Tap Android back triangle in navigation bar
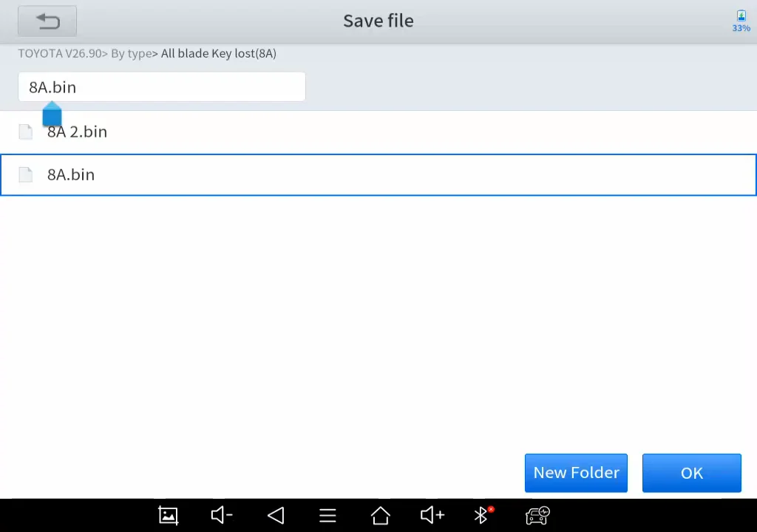Viewport: 757px width, 532px height. [x=276, y=516]
